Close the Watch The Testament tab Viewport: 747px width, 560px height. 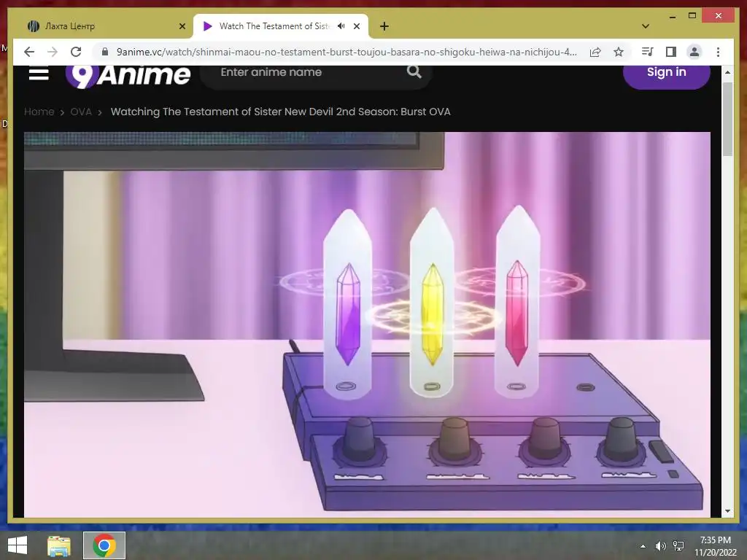click(356, 26)
